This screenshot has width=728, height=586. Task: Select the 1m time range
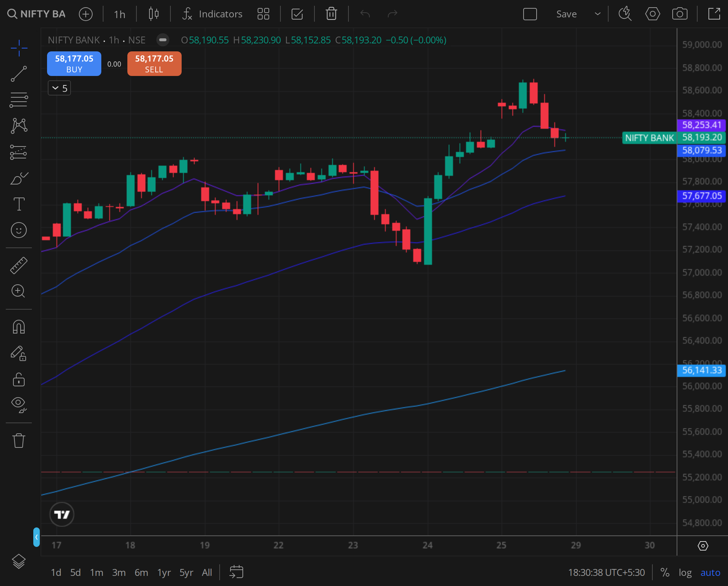97,573
